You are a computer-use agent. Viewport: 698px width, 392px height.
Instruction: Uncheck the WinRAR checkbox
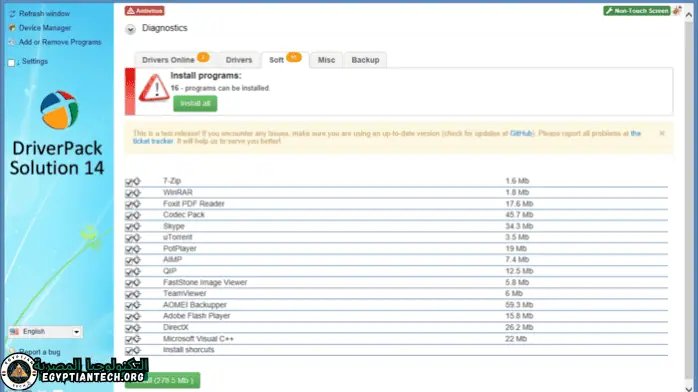point(129,193)
